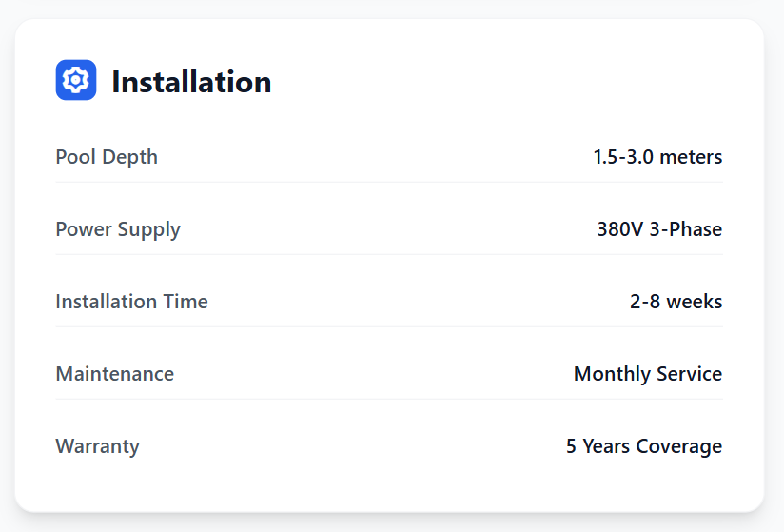The width and height of the screenshot is (784, 532).
Task: Click the 380V text in the Power Supply row
Action: tap(620, 229)
